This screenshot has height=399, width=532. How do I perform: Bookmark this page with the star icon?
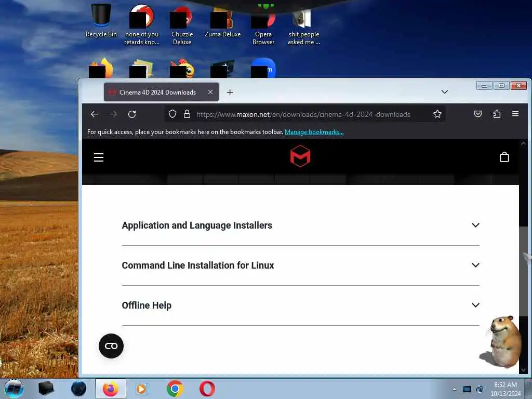(x=437, y=114)
